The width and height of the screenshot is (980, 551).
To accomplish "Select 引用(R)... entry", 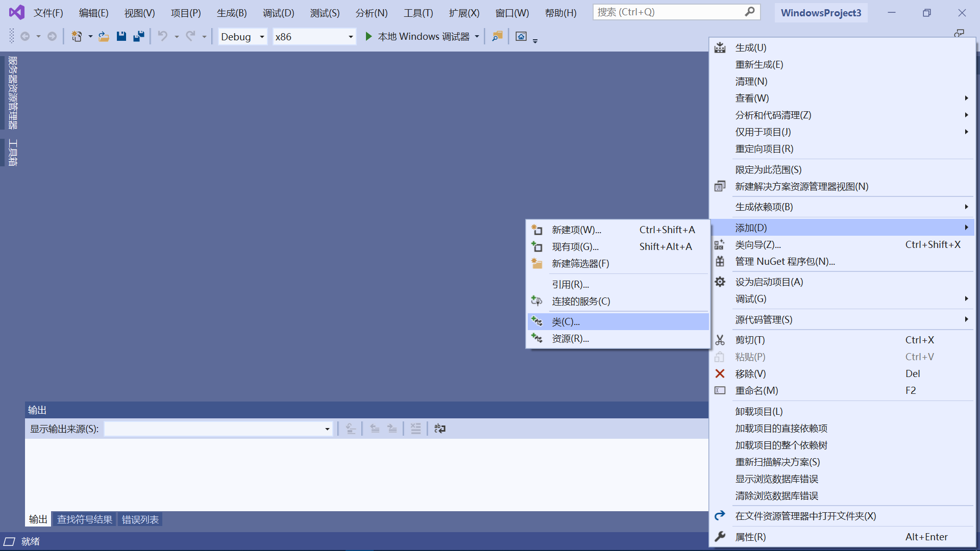I will (x=618, y=285).
